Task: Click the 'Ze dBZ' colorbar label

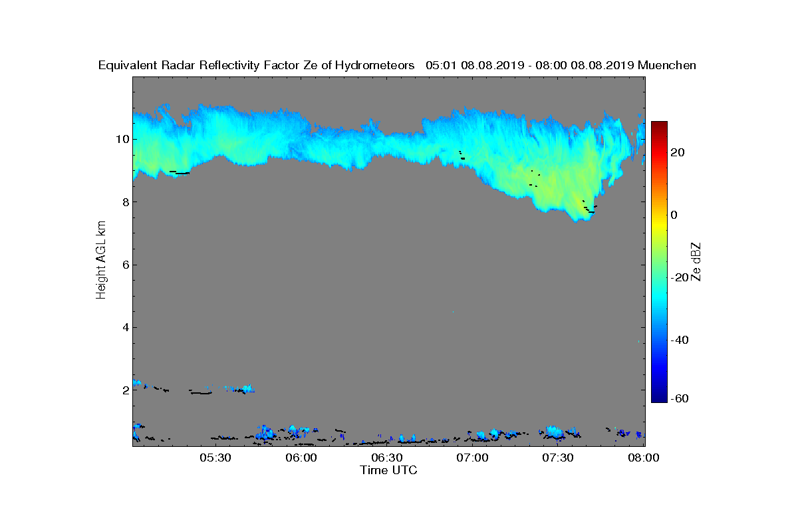Action: click(x=696, y=261)
